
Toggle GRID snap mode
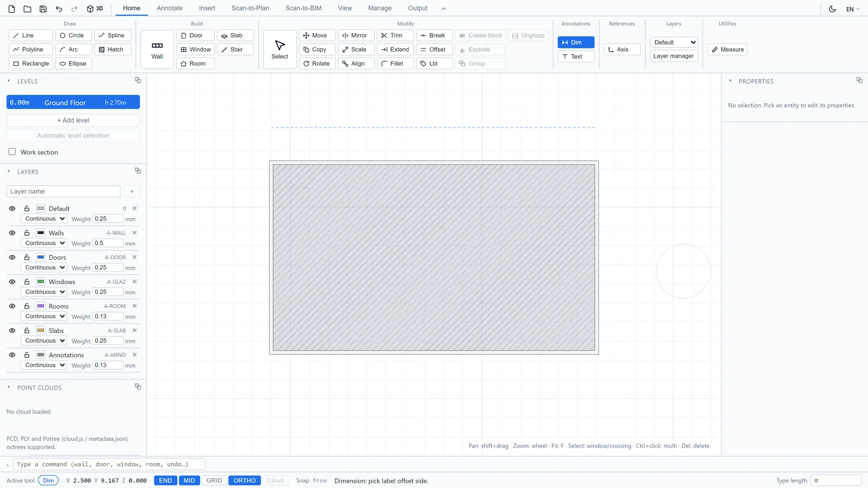tap(214, 480)
